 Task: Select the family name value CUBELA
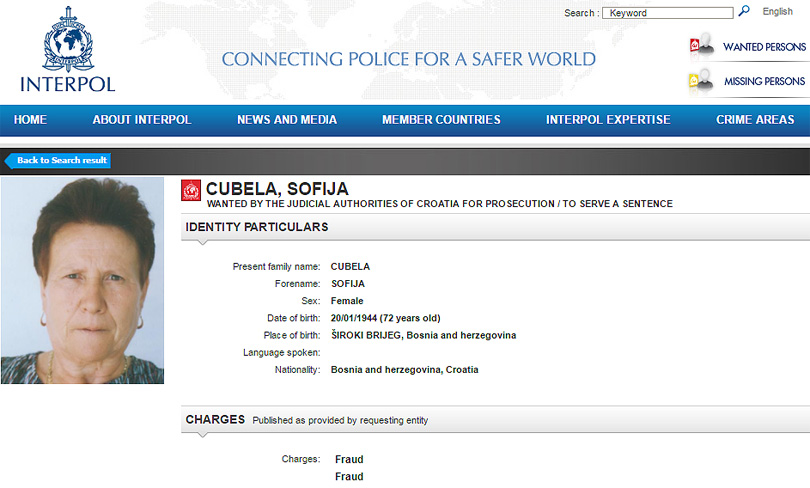click(350, 266)
